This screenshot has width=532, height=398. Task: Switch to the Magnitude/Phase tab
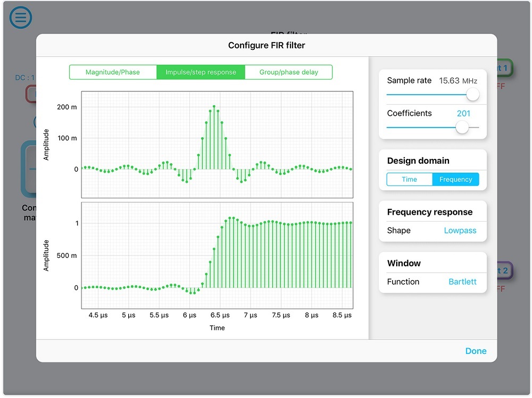pyautogui.click(x=113, y=72)
